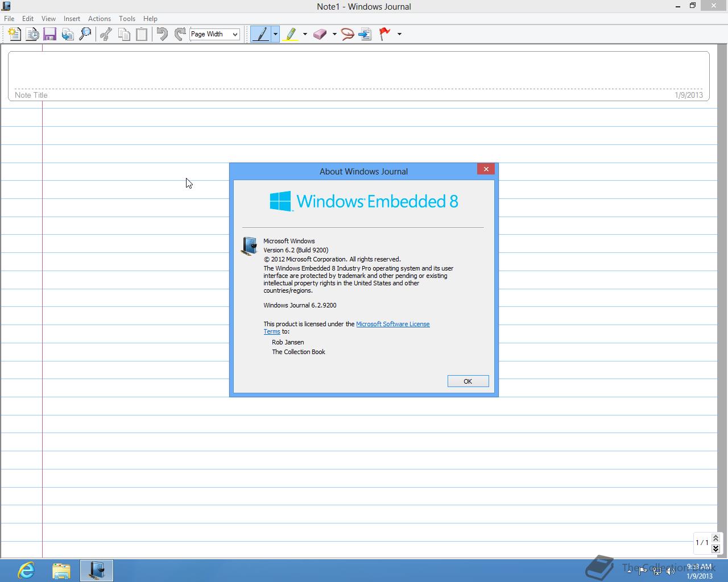Select the Pen tool
Viewport: 728px width, 582px height.
tap(260, 34)
